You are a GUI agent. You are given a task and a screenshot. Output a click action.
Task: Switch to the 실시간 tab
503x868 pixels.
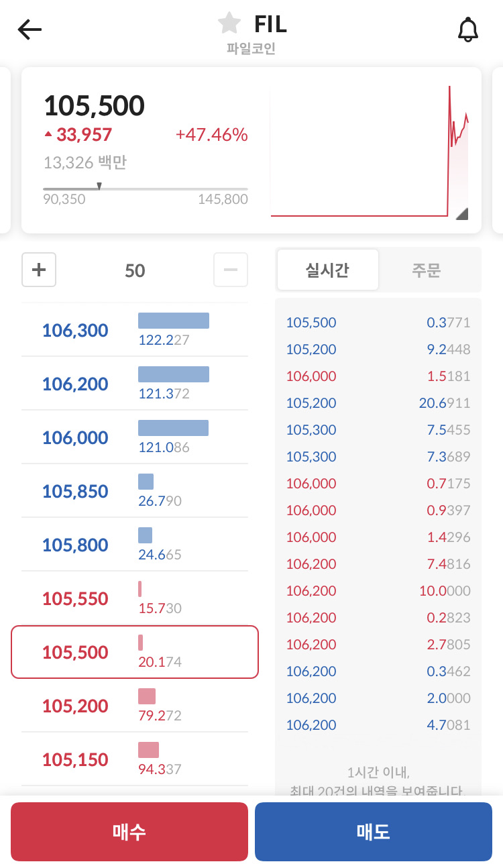click(328, 270)
